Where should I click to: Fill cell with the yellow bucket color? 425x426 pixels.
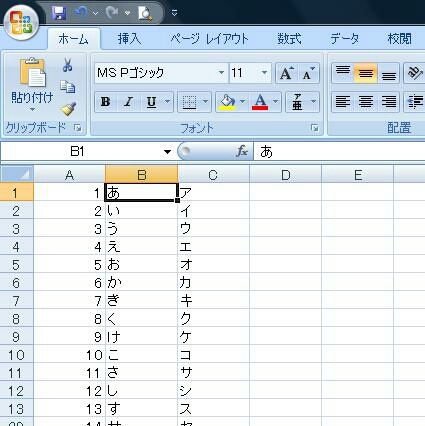[x=227, y=102]
